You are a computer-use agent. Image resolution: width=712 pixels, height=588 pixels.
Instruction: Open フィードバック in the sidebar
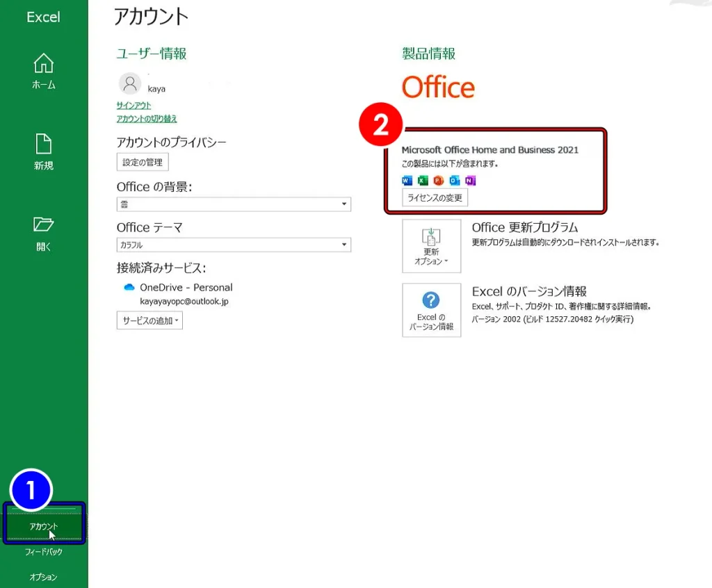44,552
